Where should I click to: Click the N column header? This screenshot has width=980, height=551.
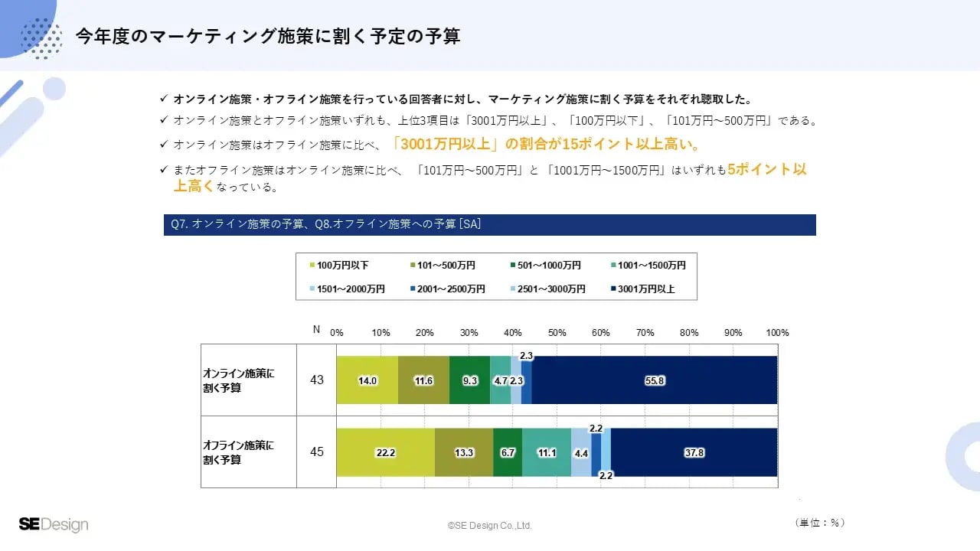coord(316,329)
